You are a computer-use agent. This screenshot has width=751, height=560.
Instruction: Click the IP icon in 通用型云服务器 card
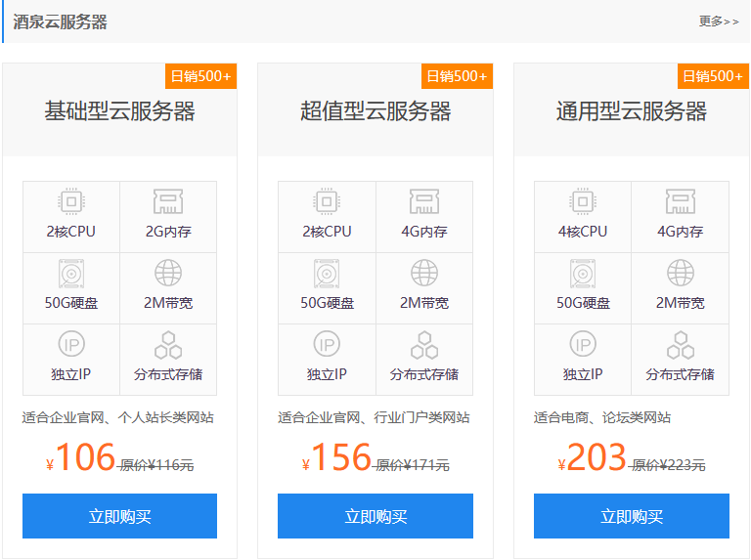[583, 344]
